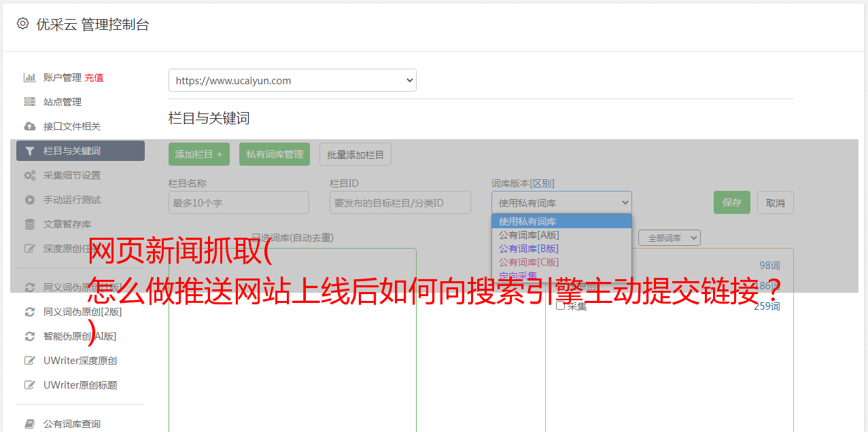Click the 259词 count link
868x432 pixels.
(x=767, y=306)
